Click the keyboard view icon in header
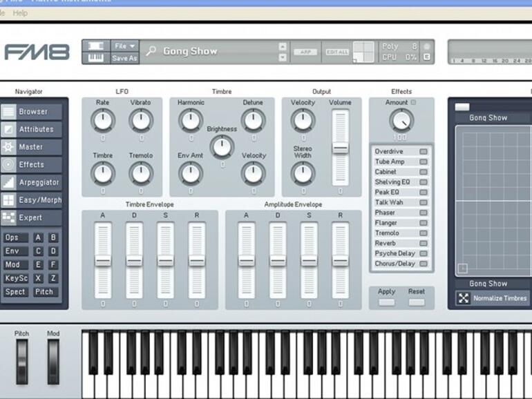The height and width of the screenshot is (399, 532). tap(95, 58)
